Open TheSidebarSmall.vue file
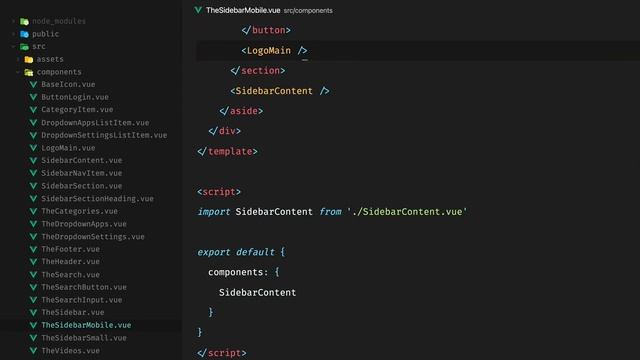Viewport: 640px width, 360px height. coord(84,338)
